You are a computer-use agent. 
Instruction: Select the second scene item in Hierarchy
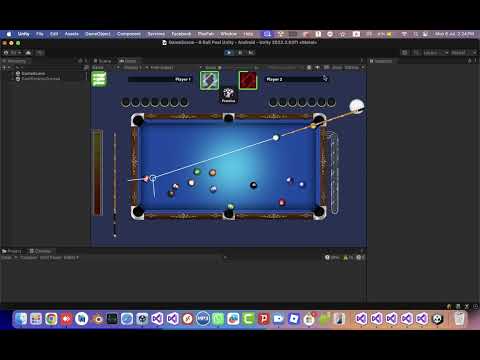click(x=38, y=79)
